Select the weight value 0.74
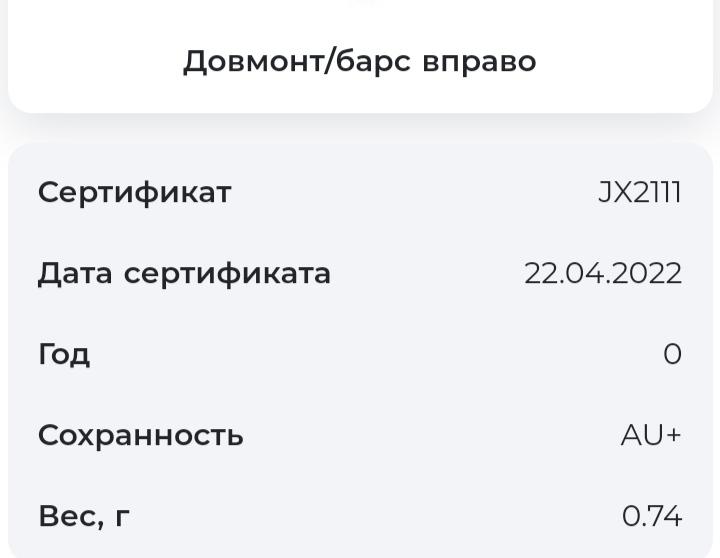720x558 pixels. (x=651, y=516)
